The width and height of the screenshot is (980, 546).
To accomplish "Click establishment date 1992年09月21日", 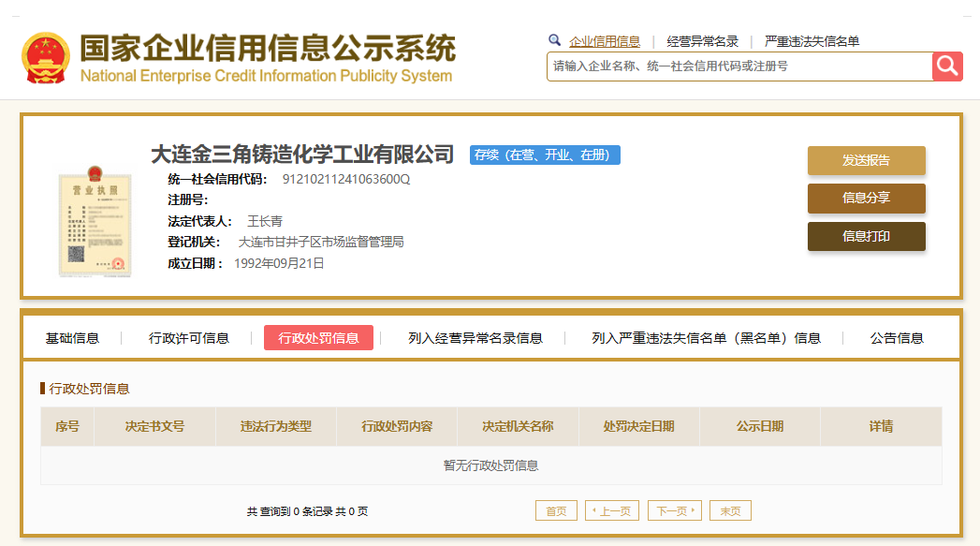I will (279, 263).
